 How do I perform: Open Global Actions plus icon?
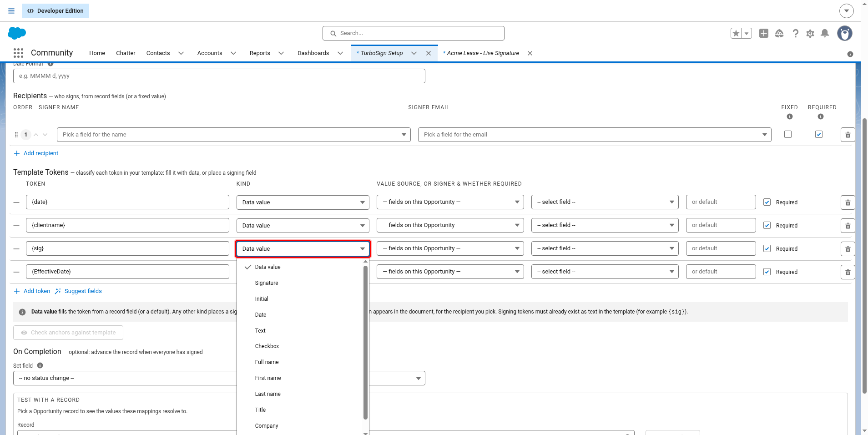coord(764,33)
